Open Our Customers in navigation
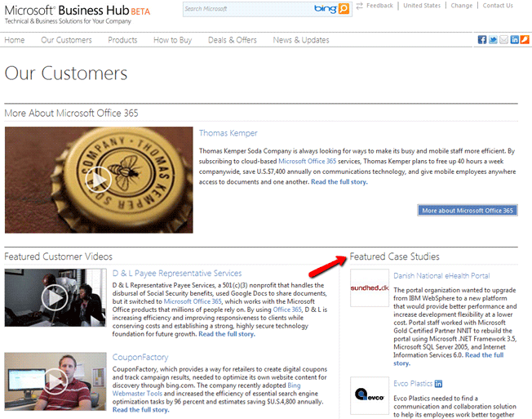Viewport: 532px width, 419px height. tap(67, 40)
